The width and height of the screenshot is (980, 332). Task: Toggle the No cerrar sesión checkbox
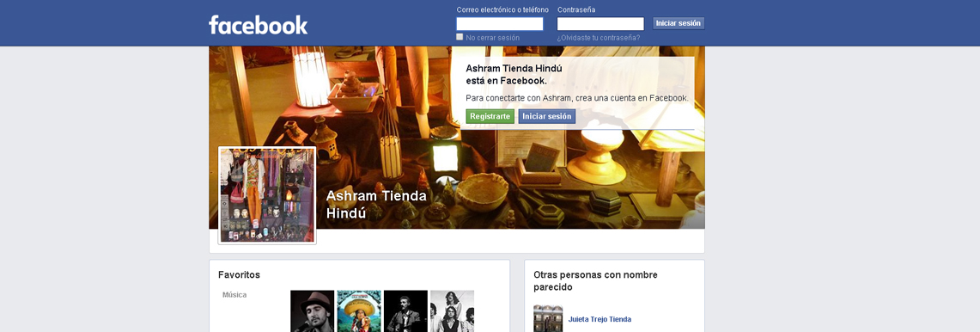tap(460, 37)
